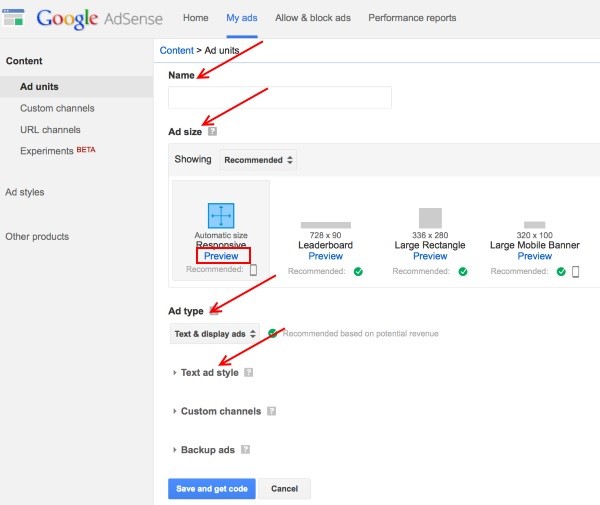Screen dimensions: 600x505
Task: Click the help icon beside Backup ads
Action: click(245, 450)
